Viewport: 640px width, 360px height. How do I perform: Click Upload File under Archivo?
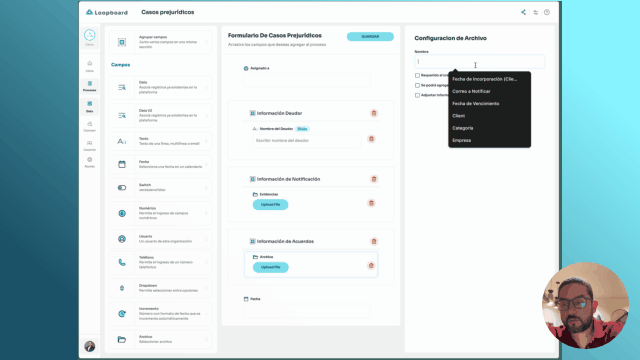270,267
